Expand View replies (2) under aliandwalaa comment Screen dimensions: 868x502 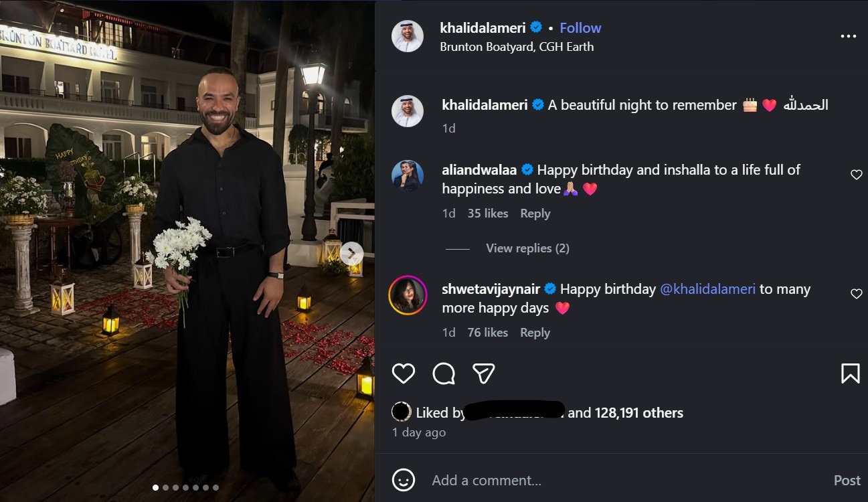[x=527, y=248]
